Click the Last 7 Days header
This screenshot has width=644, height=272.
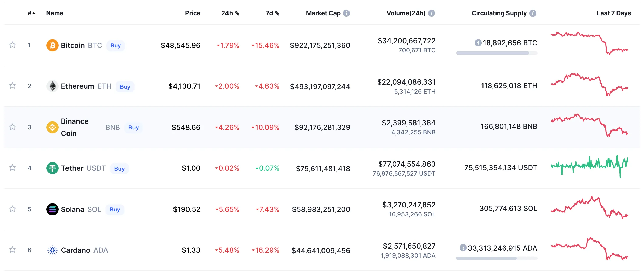(614, 13)
